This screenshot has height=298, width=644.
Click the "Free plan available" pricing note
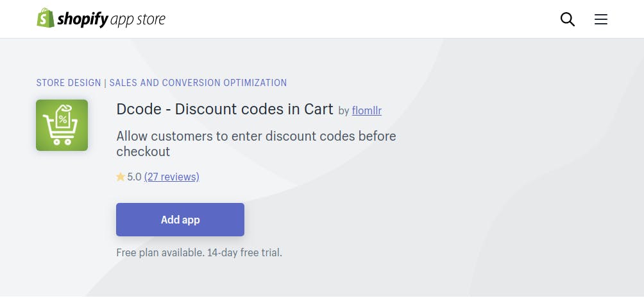point(160,252)
